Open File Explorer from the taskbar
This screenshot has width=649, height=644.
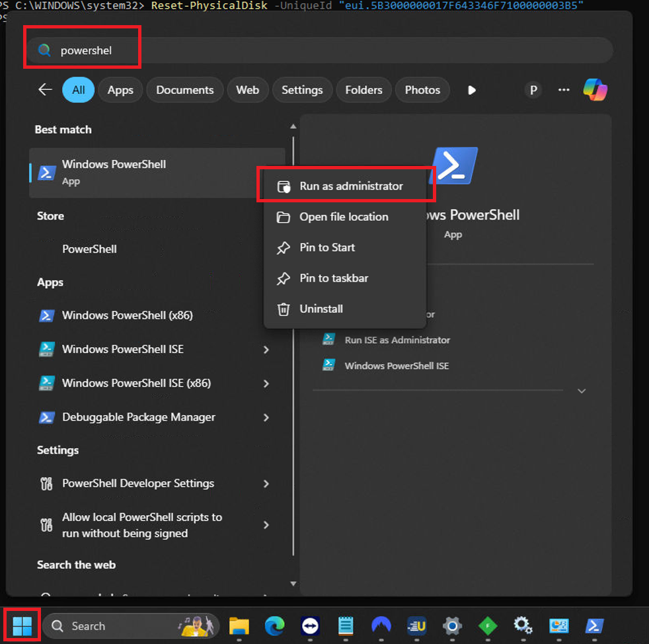[x=239, y=625]
